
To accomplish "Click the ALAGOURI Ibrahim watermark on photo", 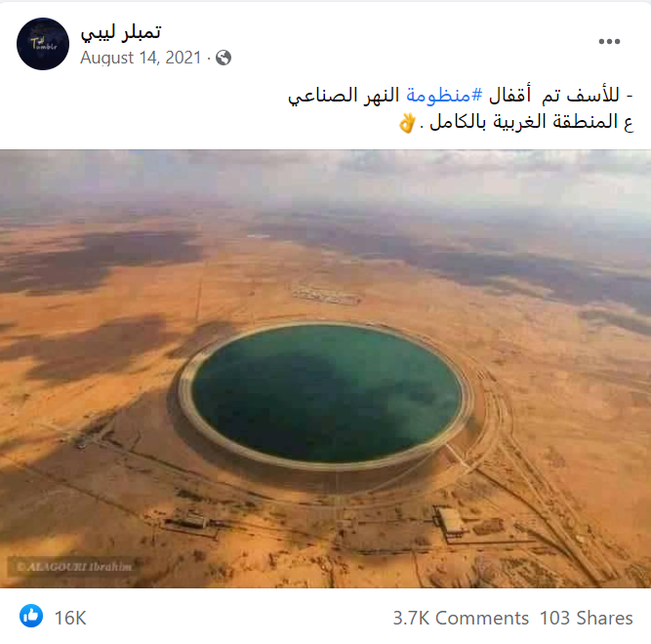I will coord(75,567).
